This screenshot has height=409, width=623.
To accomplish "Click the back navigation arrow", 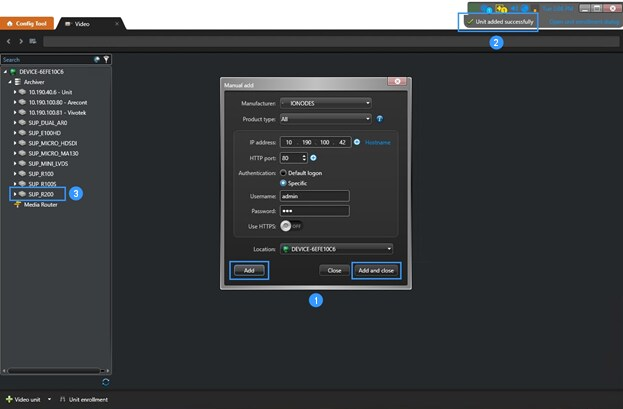I will pos(9,41).
